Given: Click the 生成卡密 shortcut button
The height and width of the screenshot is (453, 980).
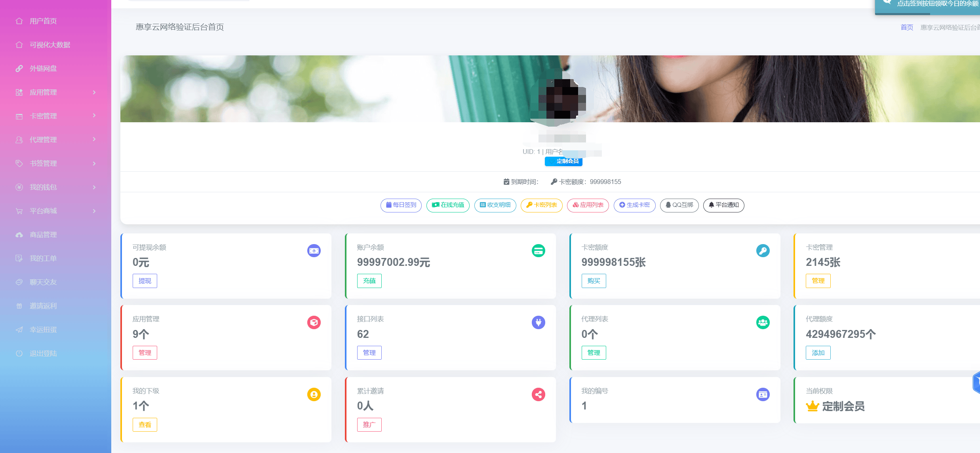Looking at the screenshot, I should pos(634,205).
